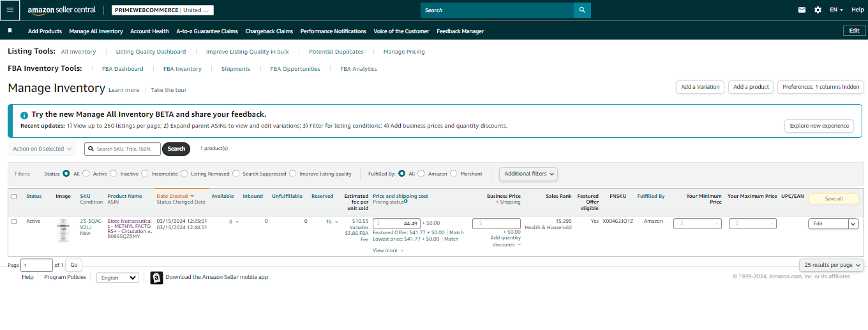Click the price field showing 44.49
Image resolution: width=868 pixels, height=330 pixels.
click(x=396, y=223)
